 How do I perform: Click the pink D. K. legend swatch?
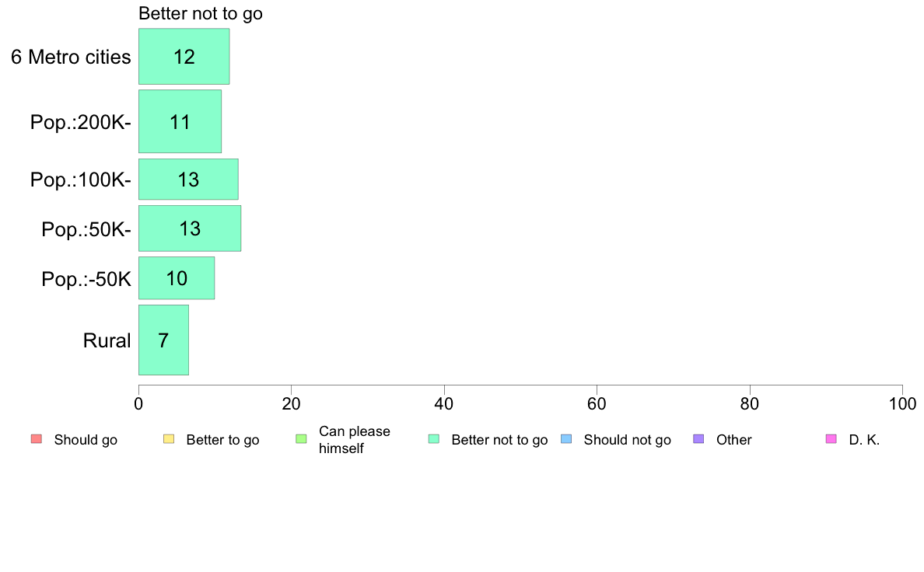831,439
